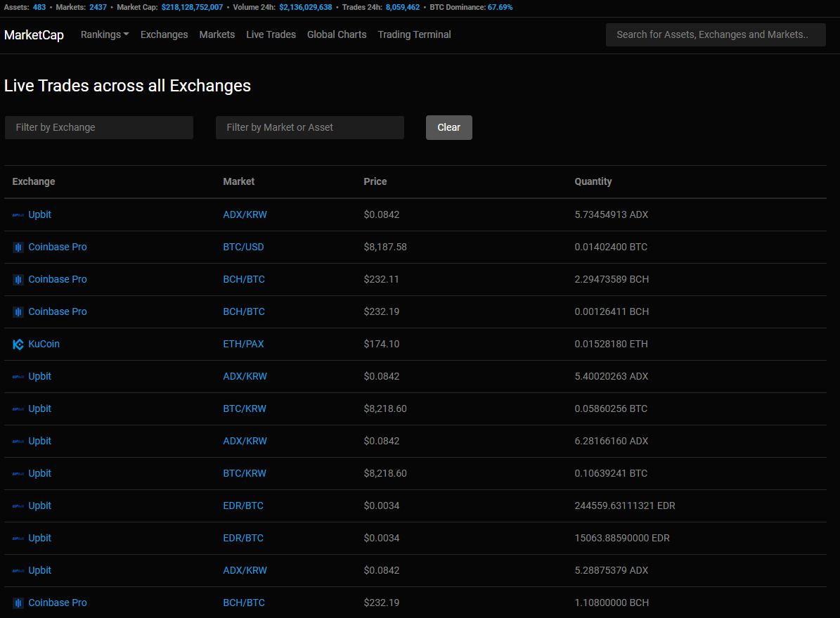
Task: Click Upbit icon in 5.28875379 ADX row
Action: pos(18,571)
